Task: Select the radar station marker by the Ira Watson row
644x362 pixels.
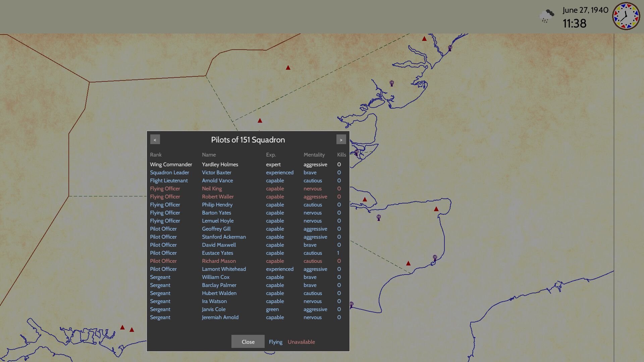Action: (x=352, y=305)
